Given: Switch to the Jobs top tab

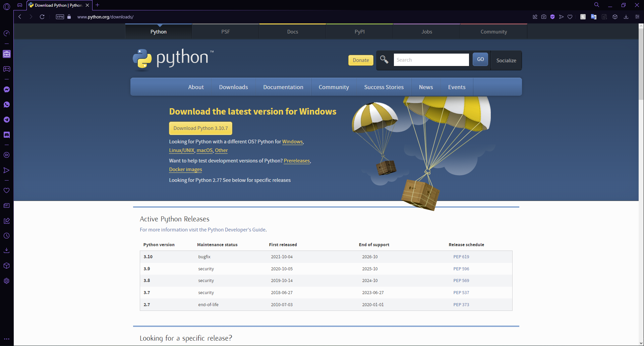Looking at the screenshot, I should 427,31.
